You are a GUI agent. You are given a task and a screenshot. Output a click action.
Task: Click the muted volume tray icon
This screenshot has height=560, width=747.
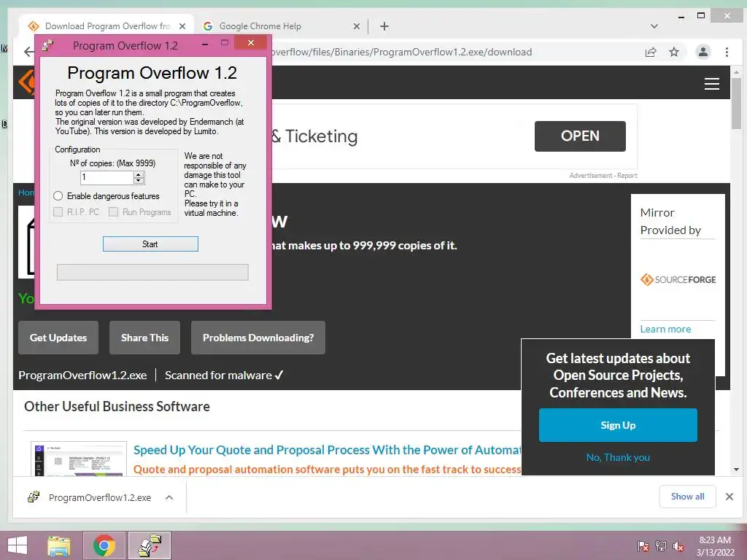click(x=678, y=546)
